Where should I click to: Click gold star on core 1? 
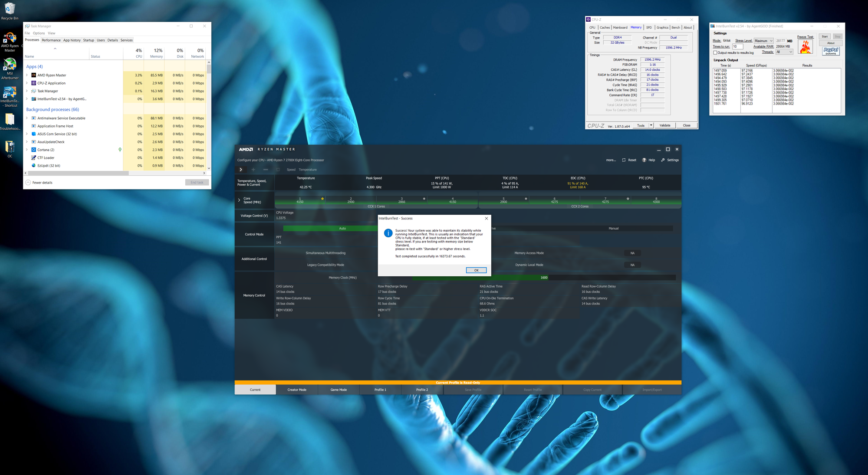pos(322,199)
